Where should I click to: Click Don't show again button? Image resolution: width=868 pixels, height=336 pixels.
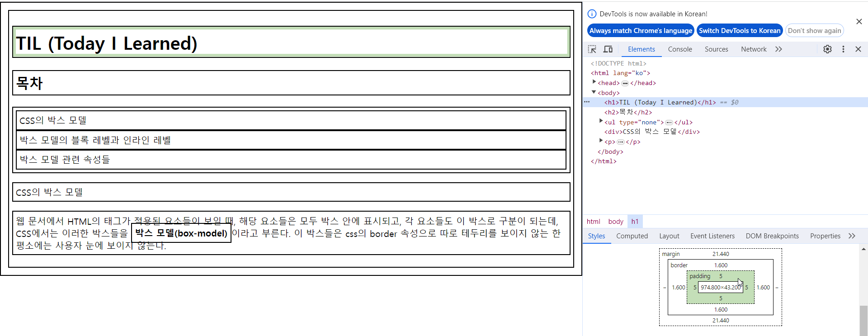814,31
